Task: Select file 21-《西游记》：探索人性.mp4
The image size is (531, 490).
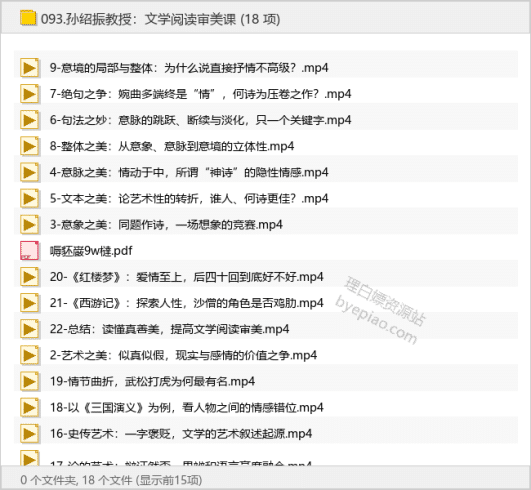Action: pos(187,303)
